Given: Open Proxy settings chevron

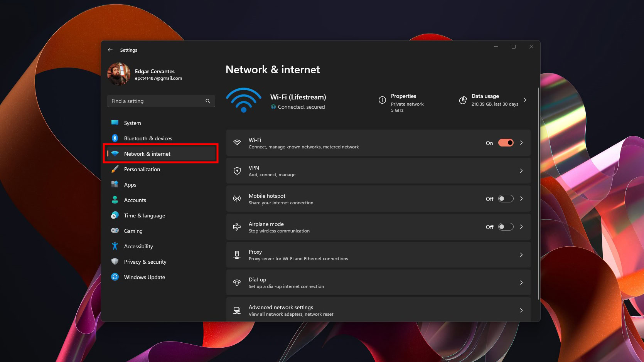Looking at the screenshot, I should click(x=521, y=255).
